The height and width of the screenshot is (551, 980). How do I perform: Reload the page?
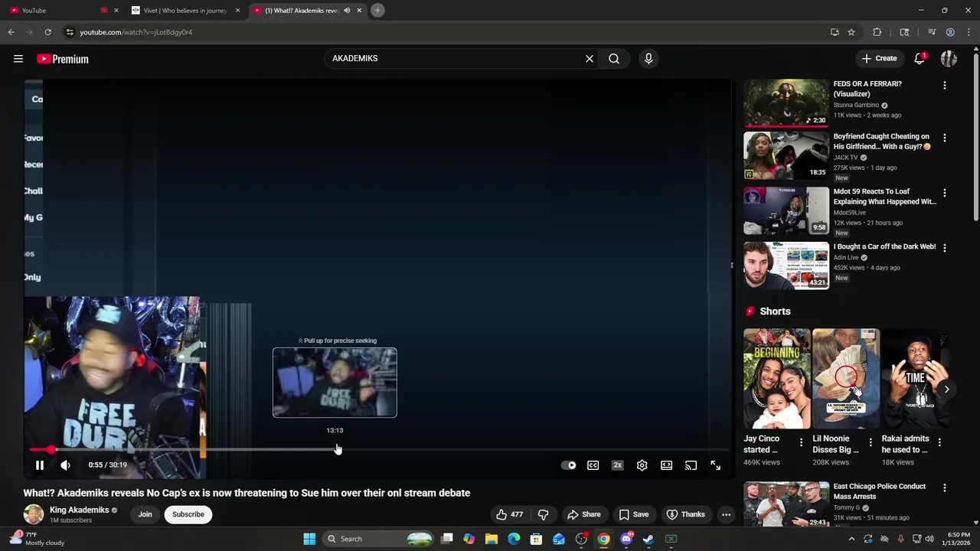coord(47,32)
